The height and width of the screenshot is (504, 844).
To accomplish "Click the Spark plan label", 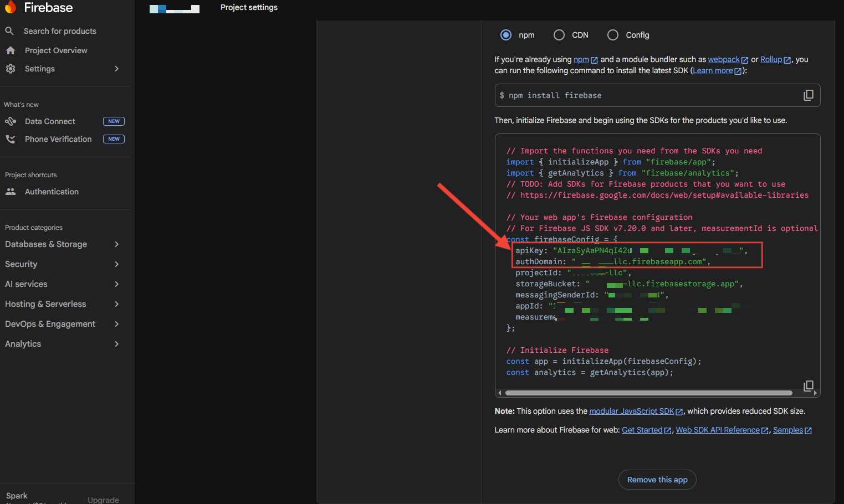I will [17, 496].
